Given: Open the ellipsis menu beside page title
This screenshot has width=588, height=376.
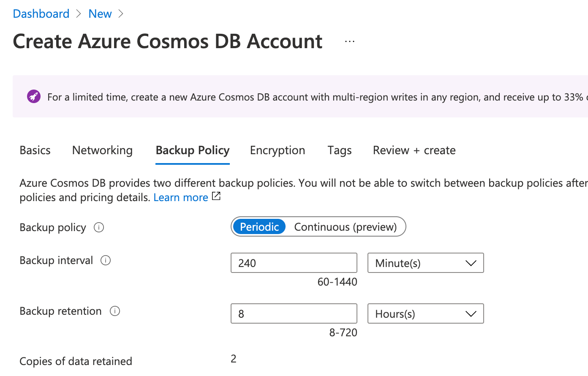Looking at the screenshot, I should point(350,41).
